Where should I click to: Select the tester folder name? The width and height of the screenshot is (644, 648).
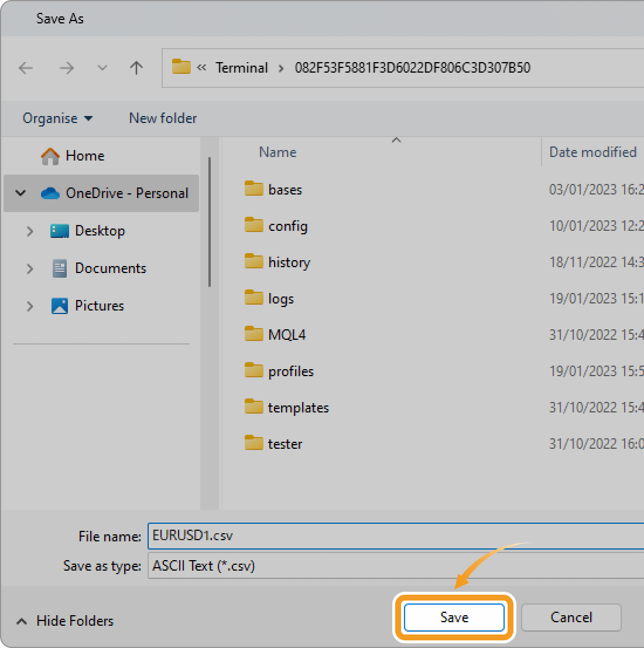[285, 444]
